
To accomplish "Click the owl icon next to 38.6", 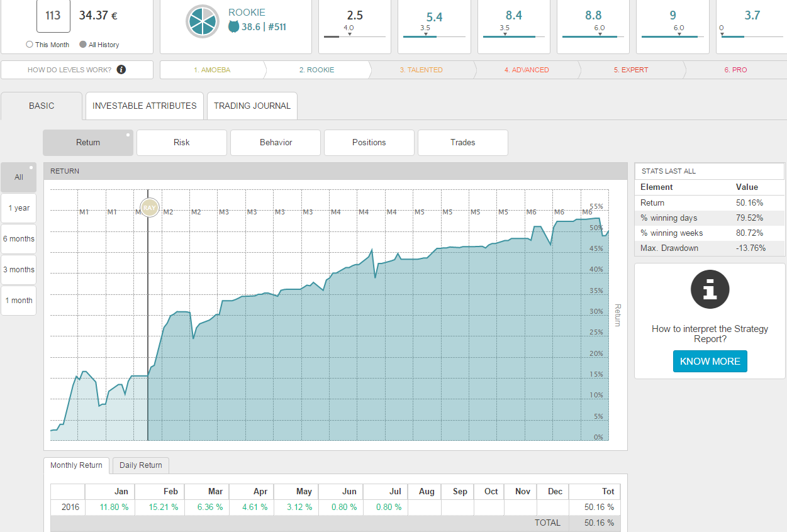I will click(233, 27).
